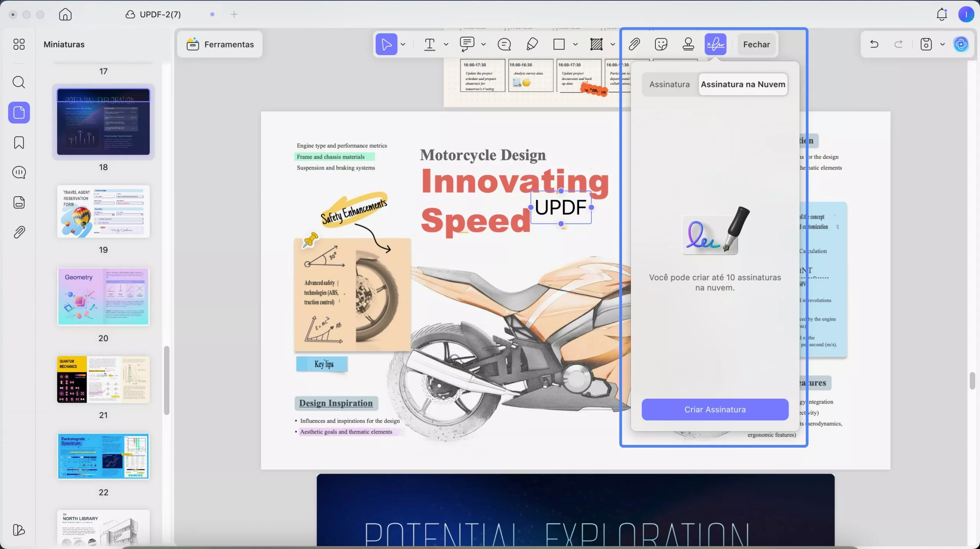Click 'Engine type and performance metrics' text
The height and width of the screenshot is (549, 980).
point(342,145)
